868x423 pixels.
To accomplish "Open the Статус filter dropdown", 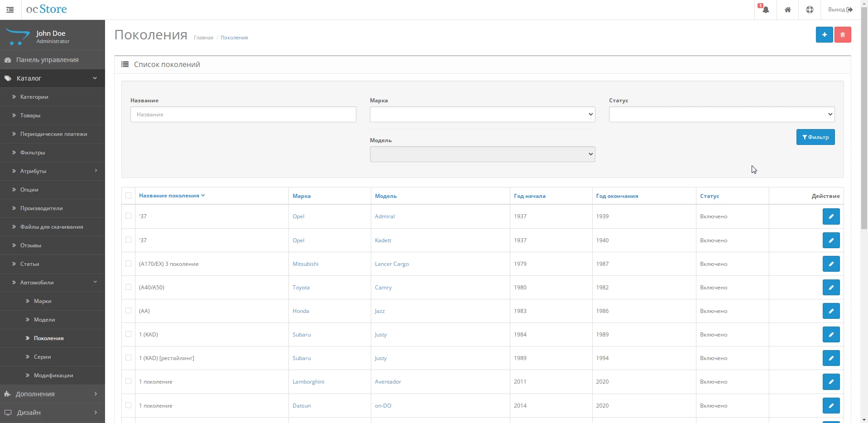I will [722, 115].
